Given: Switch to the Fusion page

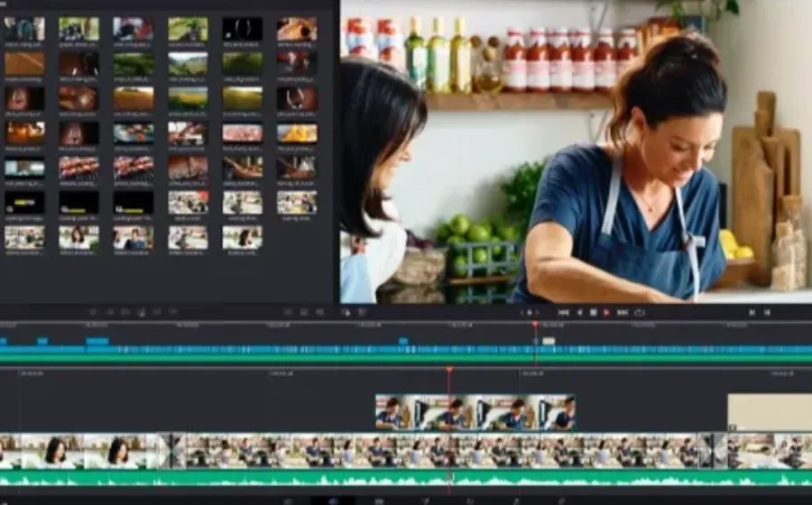Looking at the screenshot, I should (425, 500).
